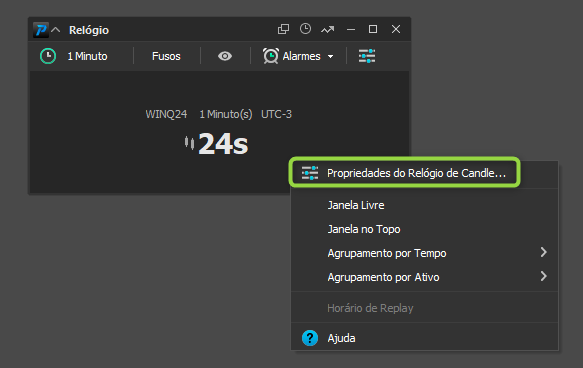This screenshot has width=583, height=368.
Task: Click the WINQ24 asset label
Action: coord(166,114)
